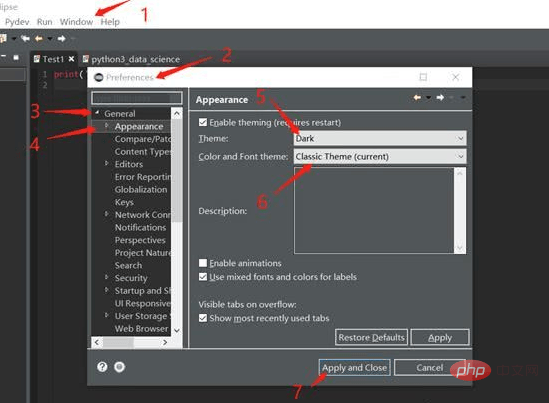The width and height of the screenshot is (549, 403).
Task: Select Search preferences item
Action: coord(128,265)
